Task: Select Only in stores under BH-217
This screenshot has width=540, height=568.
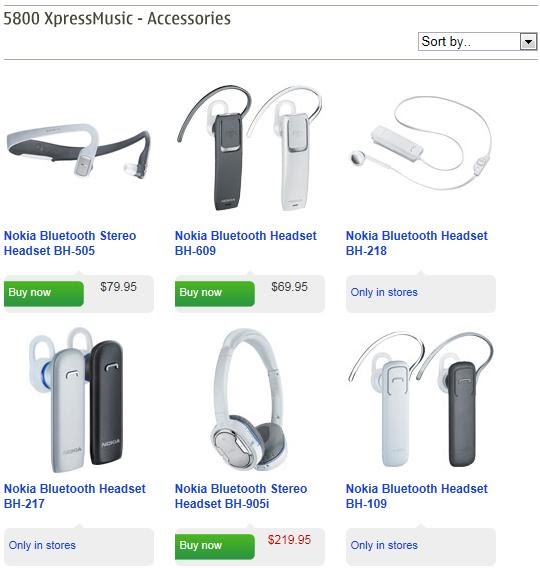Action: [x=42, y=545]
